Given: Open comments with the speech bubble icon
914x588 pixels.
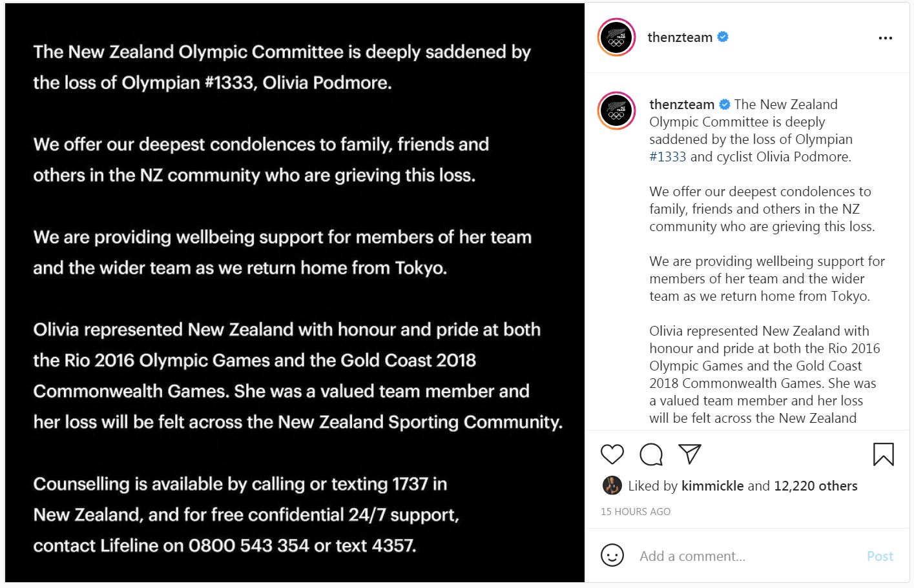Looking at the screenshot, I should 650,454.
